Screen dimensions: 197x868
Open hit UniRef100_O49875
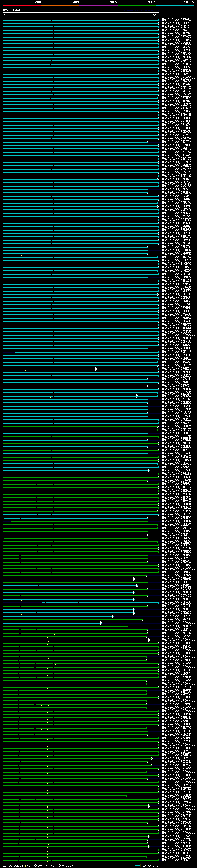177,159
